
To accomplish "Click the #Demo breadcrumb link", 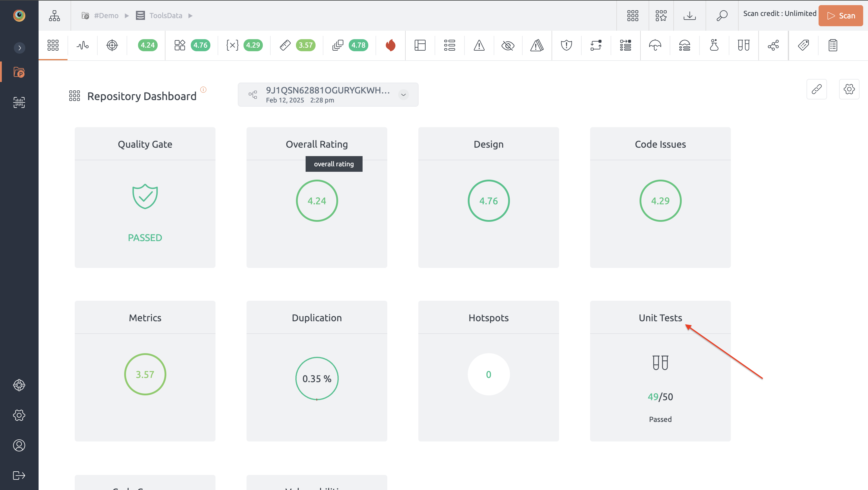I will coord(106,15).
